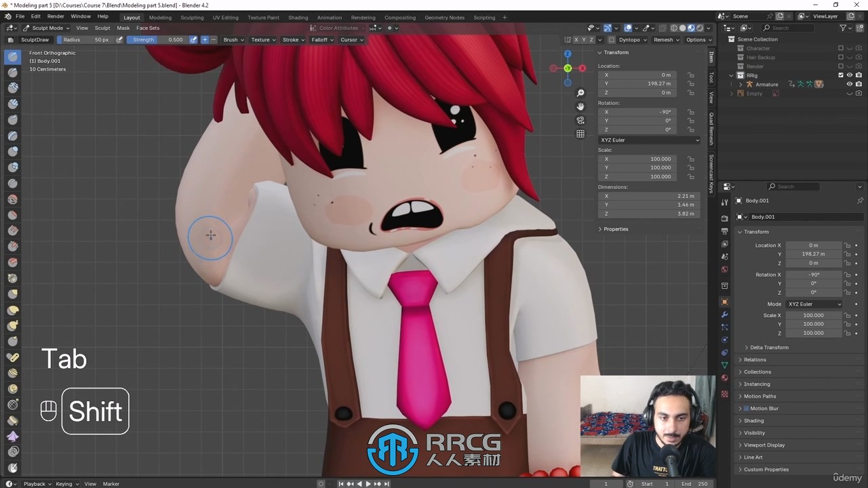Open the Sculpt Mode dropdown

point(46,28)
